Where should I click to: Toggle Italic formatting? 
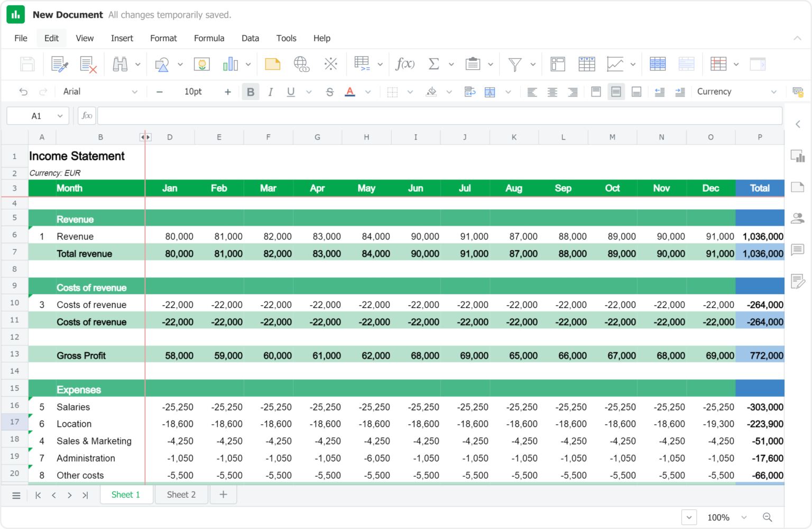point(271,92)
